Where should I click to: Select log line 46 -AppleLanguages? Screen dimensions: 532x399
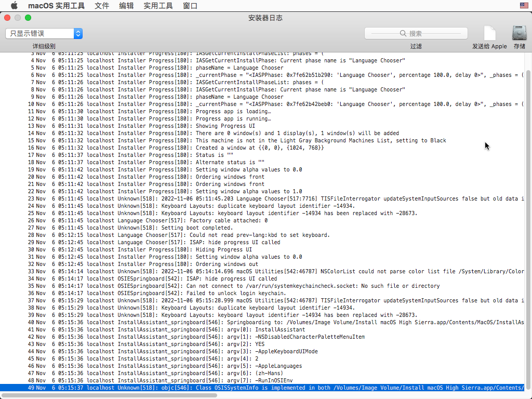tap(262, 366)
